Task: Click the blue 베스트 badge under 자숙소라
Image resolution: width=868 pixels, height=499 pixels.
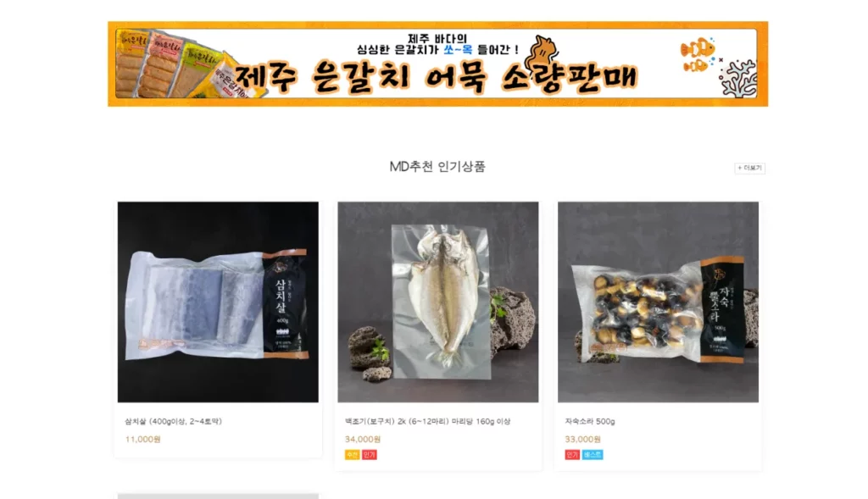Action: coord(593,455)
